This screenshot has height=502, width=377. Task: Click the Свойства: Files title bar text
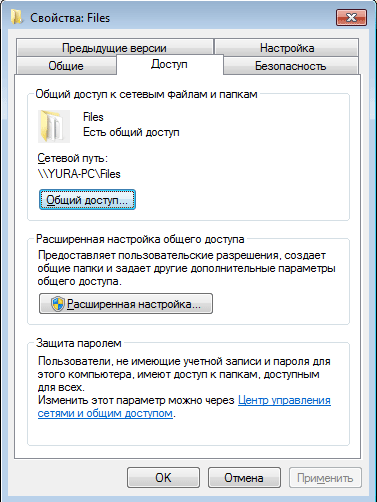pos(70,18)
